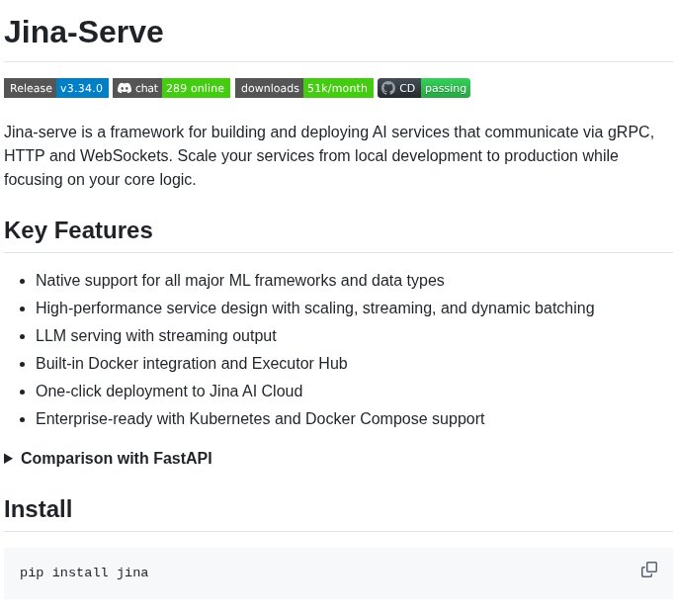Click the green "passing" build status label

click(446, 88)
